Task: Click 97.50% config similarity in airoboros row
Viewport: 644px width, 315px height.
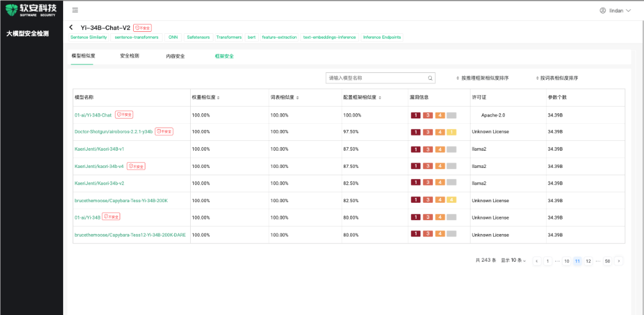Action: pyautogui.click(x=351, y=132)
